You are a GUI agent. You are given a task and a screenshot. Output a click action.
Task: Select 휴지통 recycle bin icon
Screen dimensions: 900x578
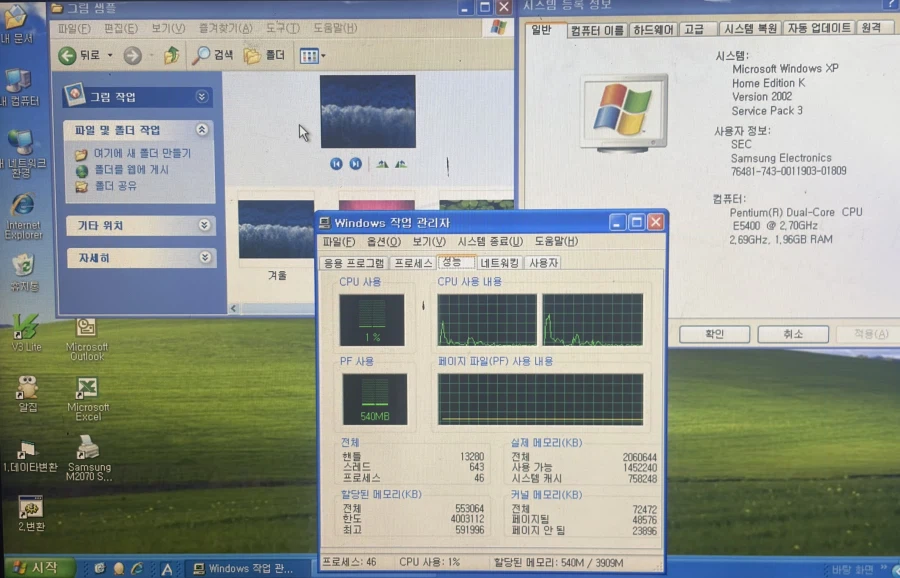coord(24,273)
